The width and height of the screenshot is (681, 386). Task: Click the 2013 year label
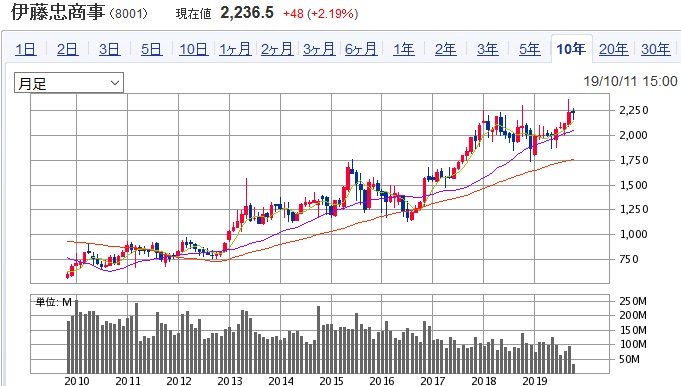tap(230, 381)
